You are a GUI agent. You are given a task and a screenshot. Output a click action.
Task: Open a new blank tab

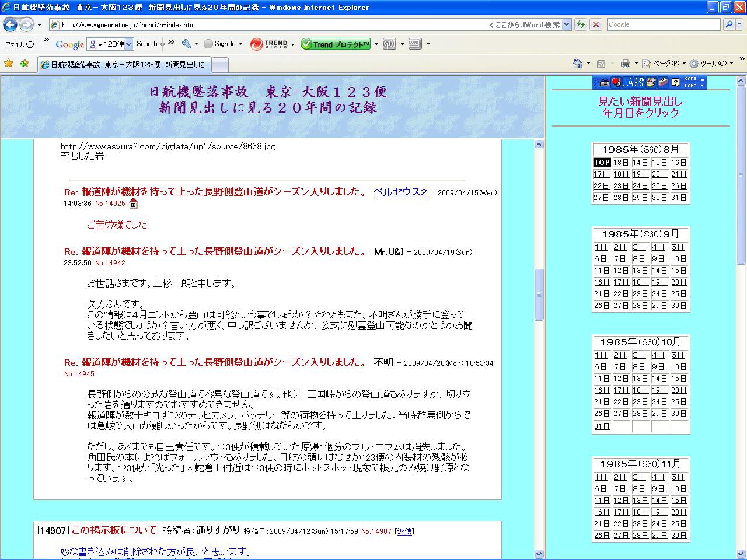(219, 64)
